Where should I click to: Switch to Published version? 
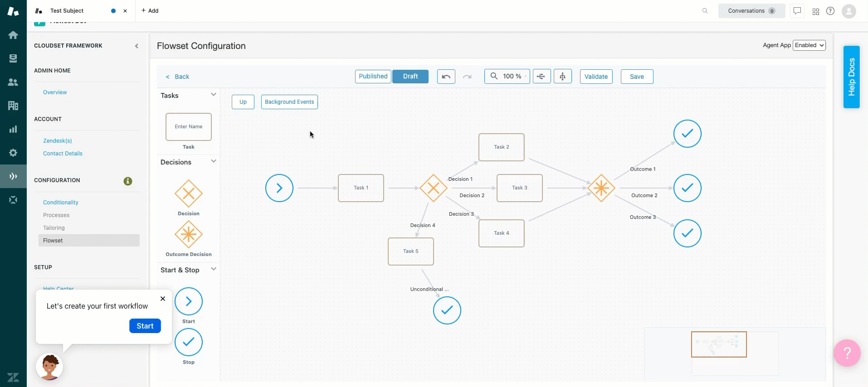(x=373, y=77)
